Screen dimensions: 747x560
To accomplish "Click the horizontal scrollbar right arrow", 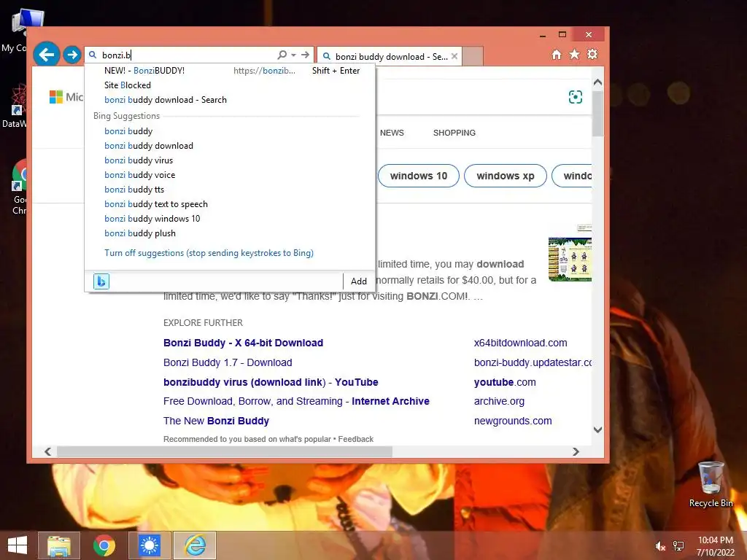I will [x=576, y=451].
